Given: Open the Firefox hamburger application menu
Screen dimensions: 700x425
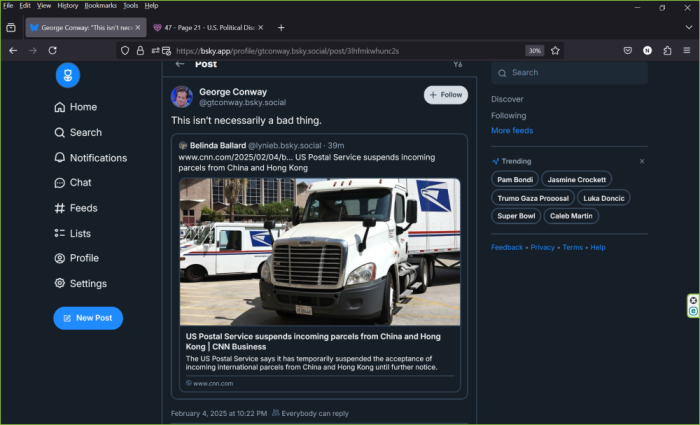Looking at the screenshot, I should click(x=687, y=50).
